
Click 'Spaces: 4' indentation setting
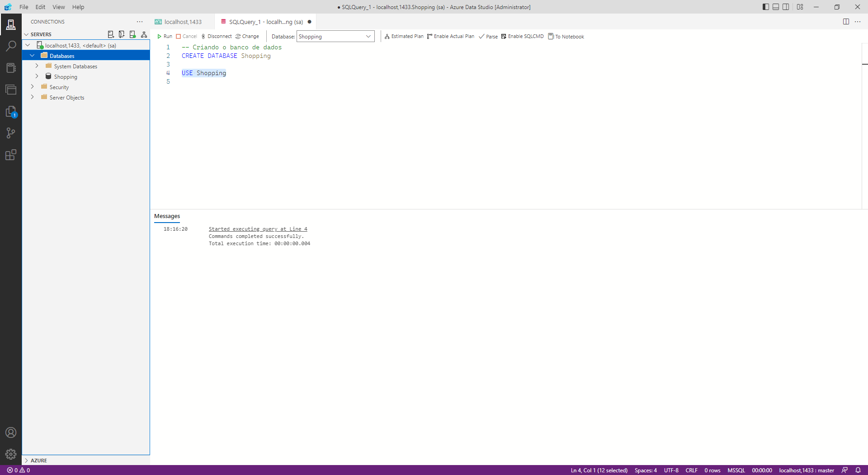(x=646, y=470)
